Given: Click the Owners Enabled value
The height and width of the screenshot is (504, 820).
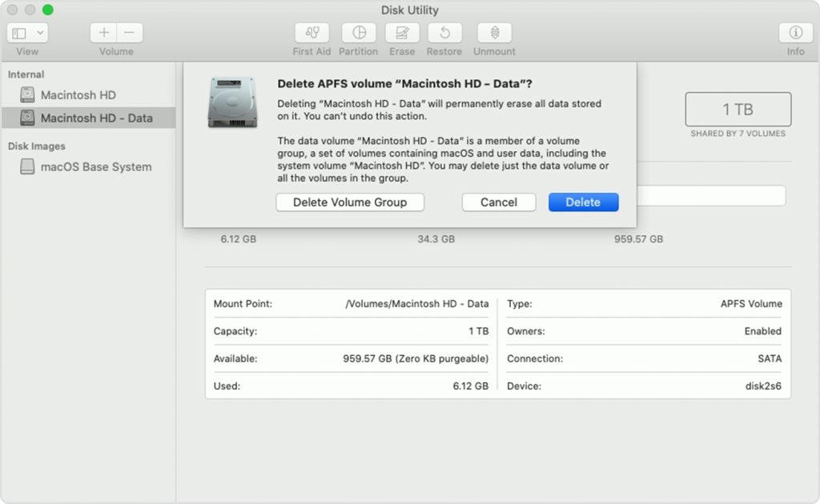Looking at the screenshot, I should click(762, 331).
